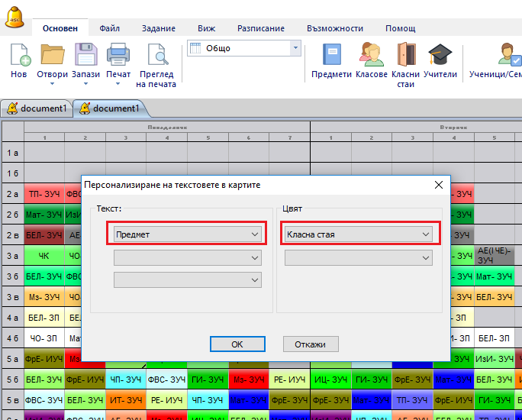Select the row header for class 1 а

coord(12,153)
